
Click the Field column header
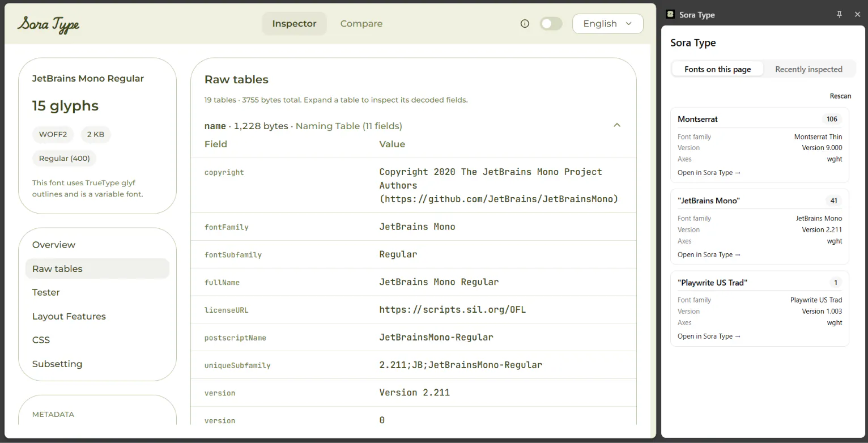(216, 144)
